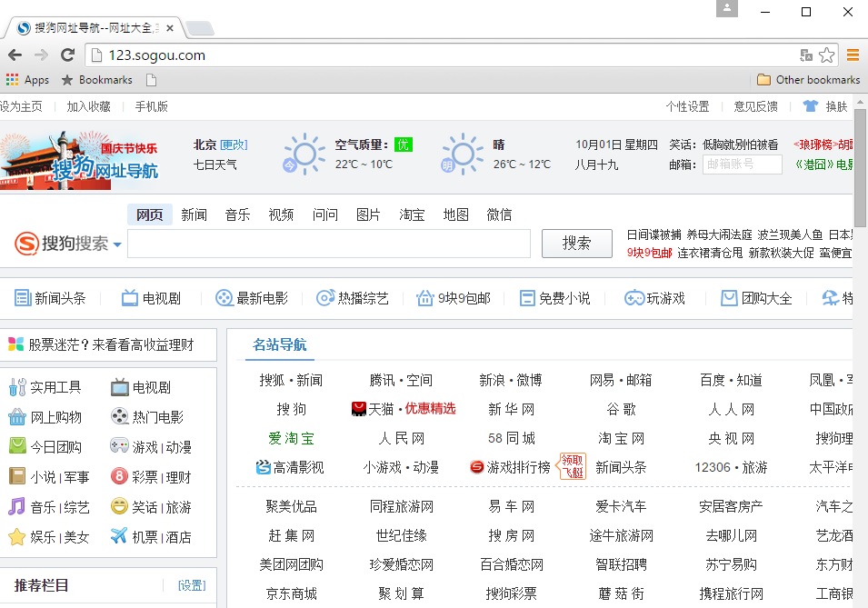This screenshot has height=608, width=868.
Task: Reload the page with the refresh icon
Action: 67,55
